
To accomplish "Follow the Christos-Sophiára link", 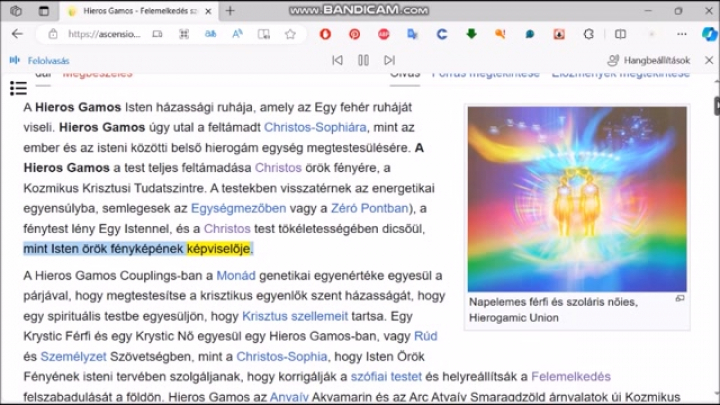I will (315, 127).
